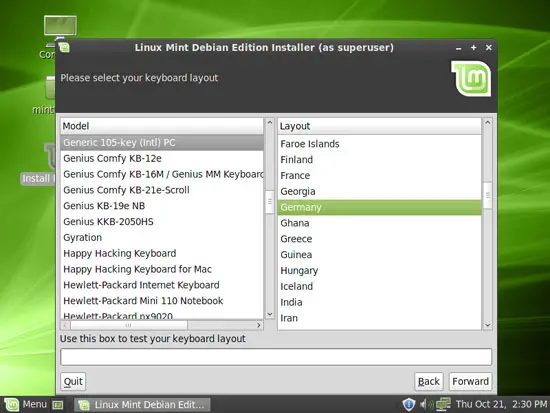
Task: Choose Genius KB-19e NB model
Action: coord(162,206)
